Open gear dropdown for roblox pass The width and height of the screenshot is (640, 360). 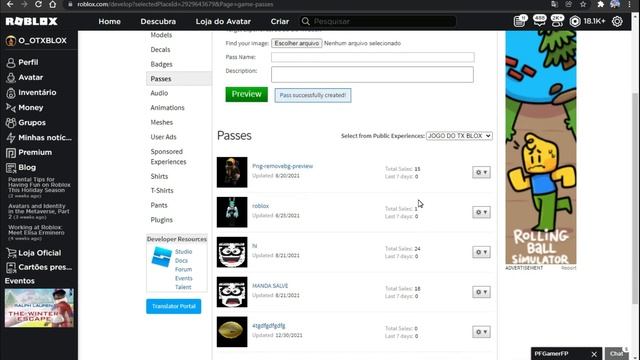[481, 212]
